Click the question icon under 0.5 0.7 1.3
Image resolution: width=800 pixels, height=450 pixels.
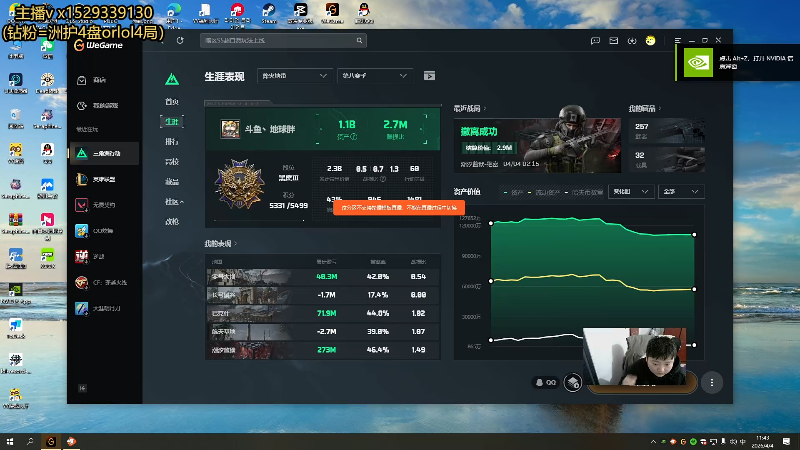[x=383, y=179]
